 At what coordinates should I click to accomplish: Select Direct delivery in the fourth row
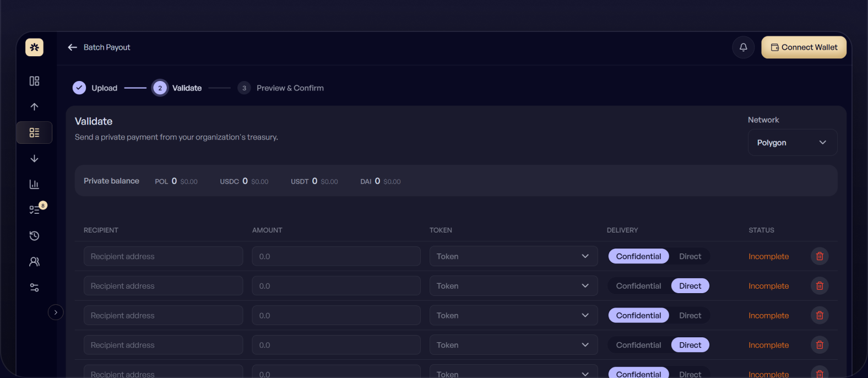pos(690,345)
